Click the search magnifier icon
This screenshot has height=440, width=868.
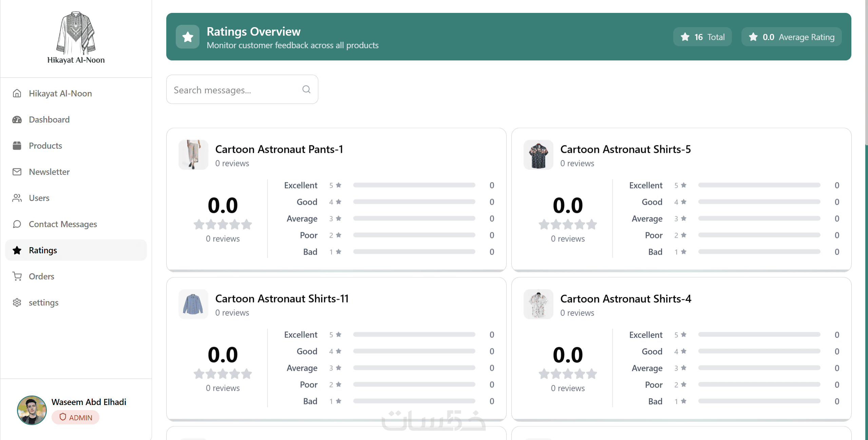[x=306, y=89]
